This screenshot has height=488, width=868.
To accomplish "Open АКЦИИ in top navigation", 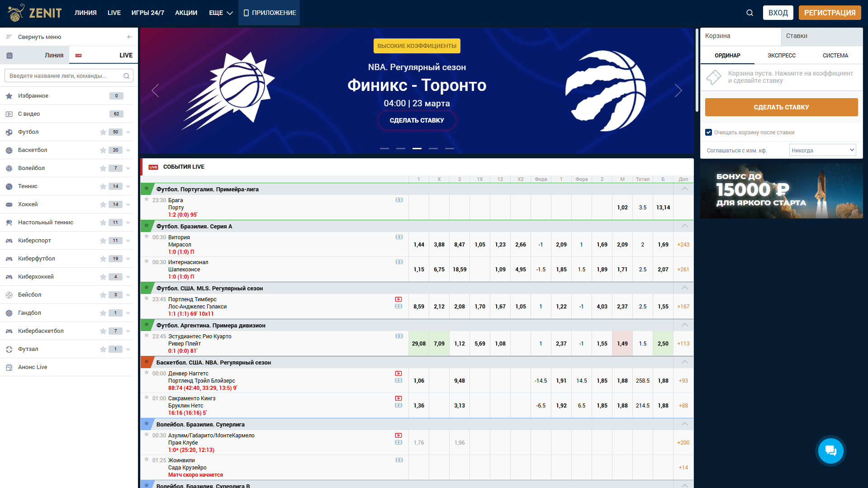I will click(x=186, y=13).
